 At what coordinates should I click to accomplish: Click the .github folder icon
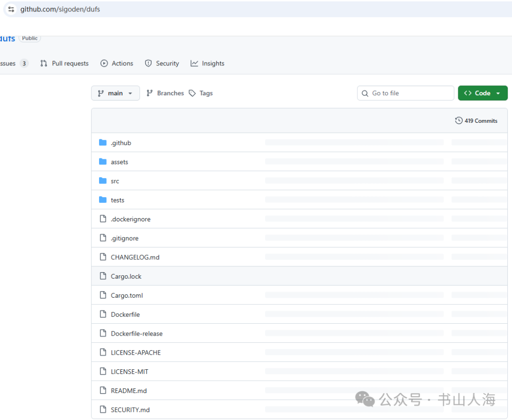coord(103,143)
